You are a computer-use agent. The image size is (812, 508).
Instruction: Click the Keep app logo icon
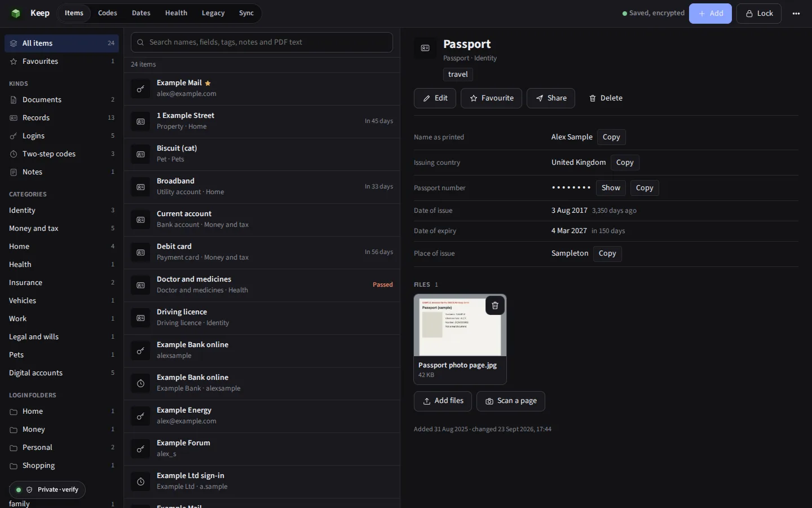(x=16, y=13)
